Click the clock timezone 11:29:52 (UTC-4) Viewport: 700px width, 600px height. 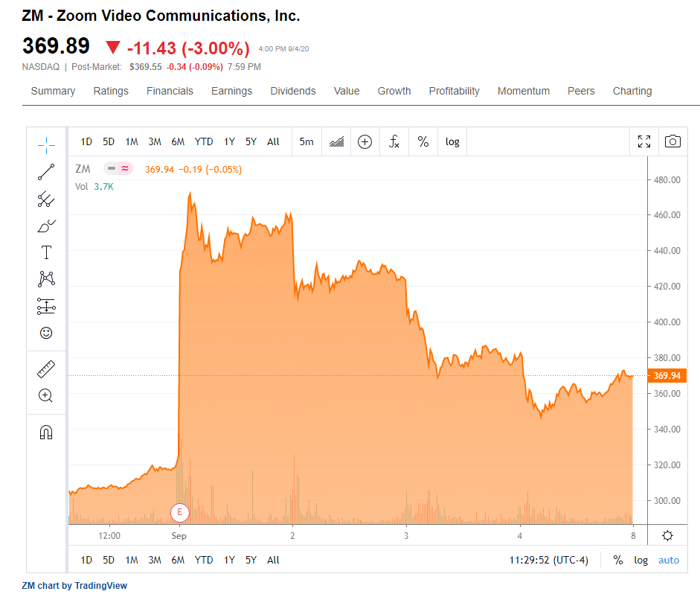click(549, 561)
